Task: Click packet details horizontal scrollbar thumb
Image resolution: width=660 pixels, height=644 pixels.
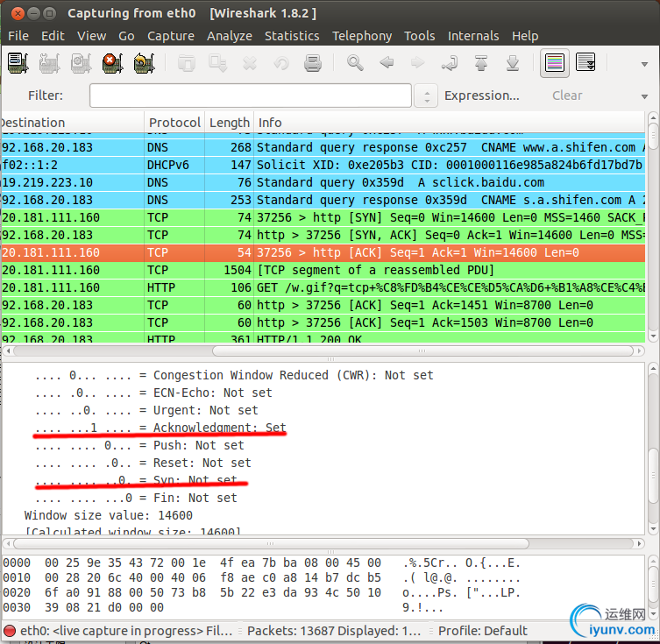Action: coord(271,544)
